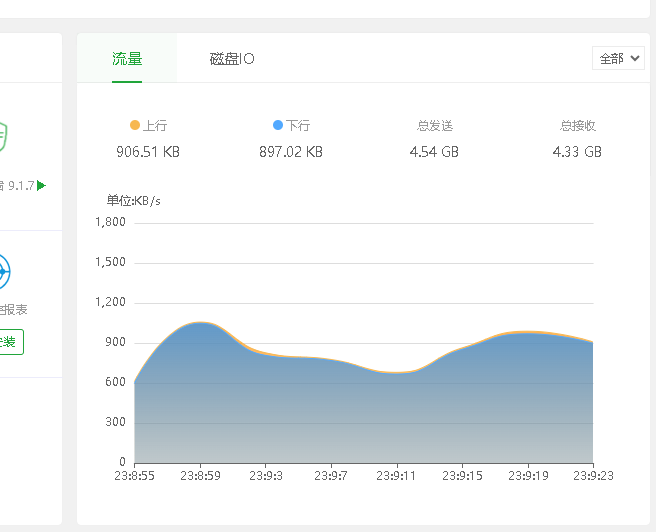Click the 23:9:23 time axis label
656x532 pixels.
tap(593, 476)
